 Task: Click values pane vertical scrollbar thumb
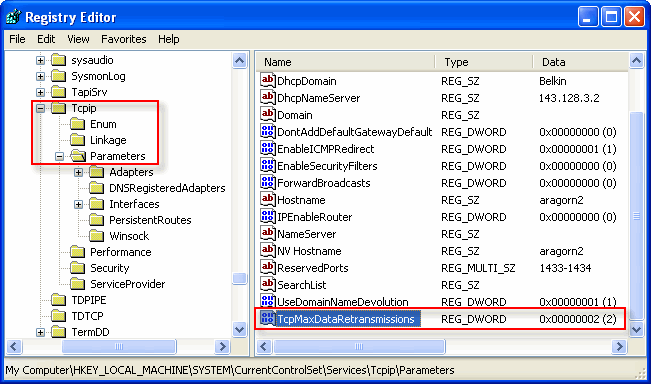636,215
